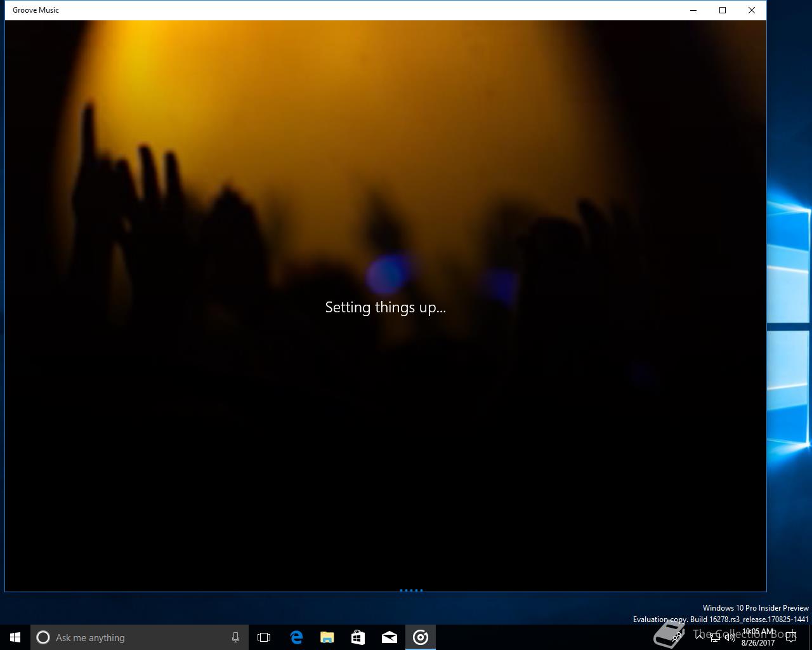Open the network status tray icon
Screen dimensions: 812x650
(715, 637)
